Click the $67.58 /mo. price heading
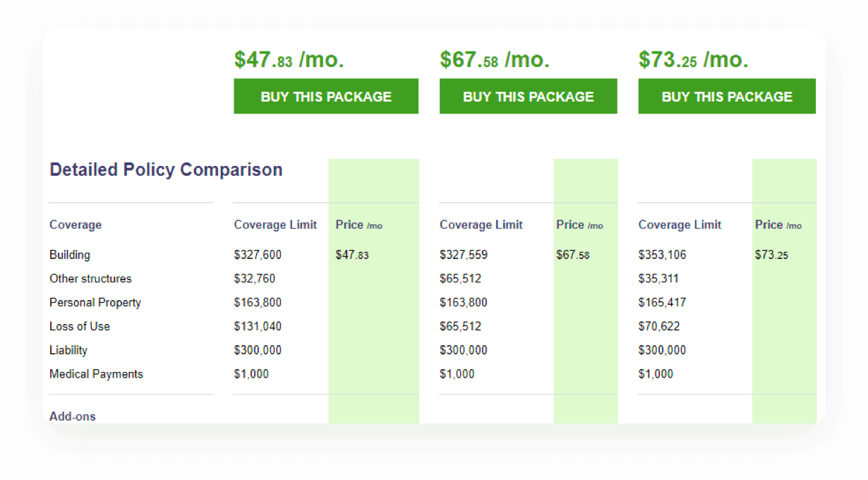The image size is (868, 480). [495, 60]
